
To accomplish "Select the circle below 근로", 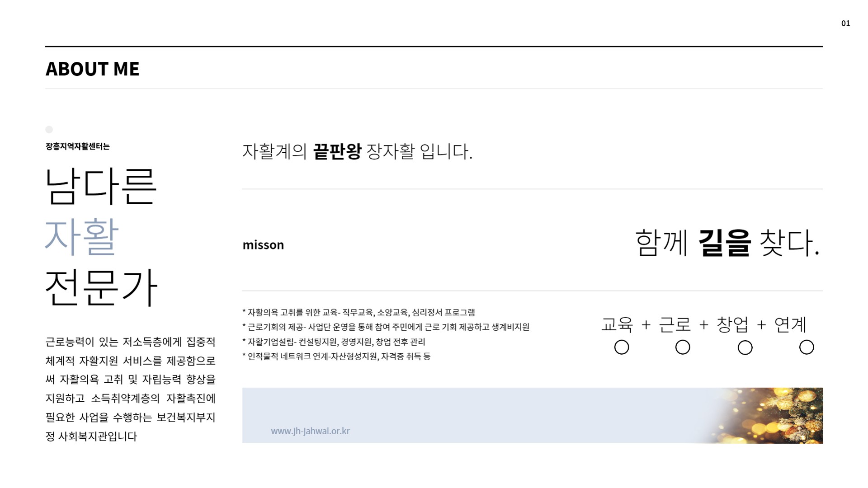I will [x=683, y=347].
